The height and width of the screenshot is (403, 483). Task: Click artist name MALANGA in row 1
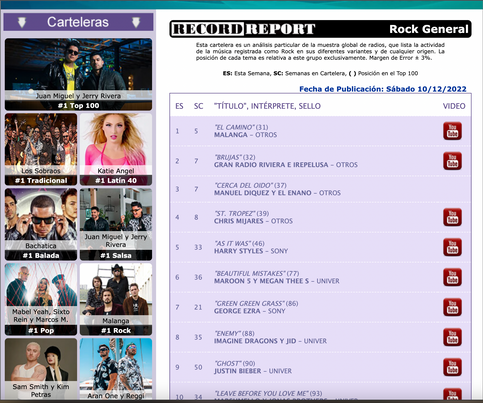click(231, 135)
